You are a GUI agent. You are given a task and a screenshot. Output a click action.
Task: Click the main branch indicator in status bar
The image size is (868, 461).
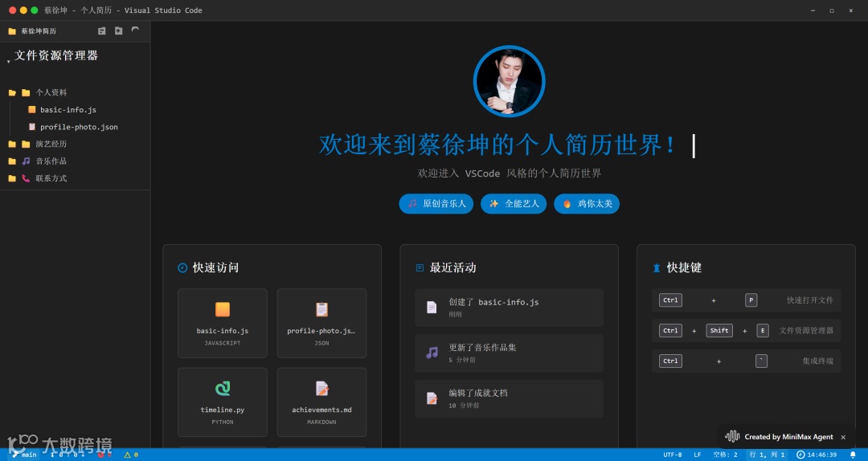(24, 455)
